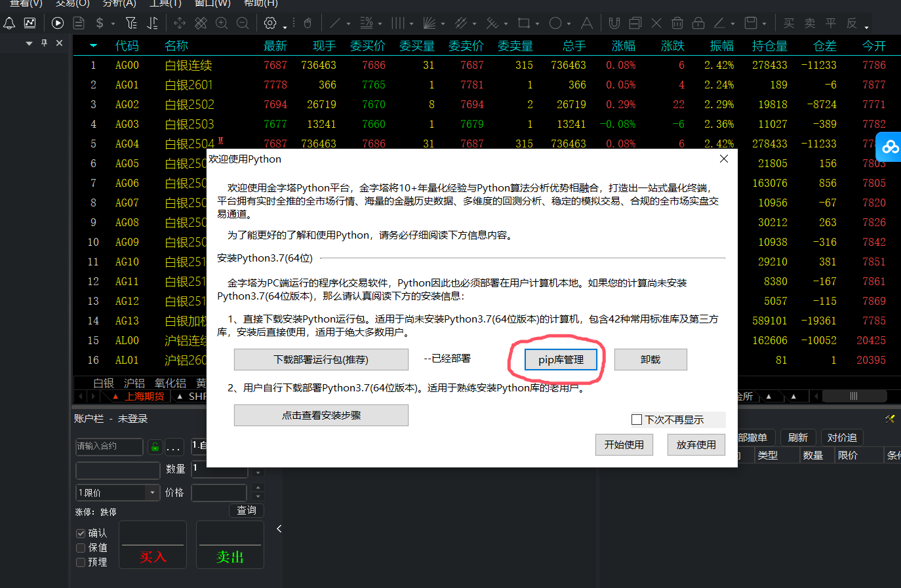Screen dimensions: 901x588
Task: Select the 白银 category tab
Action: click(x=104, y=383)
